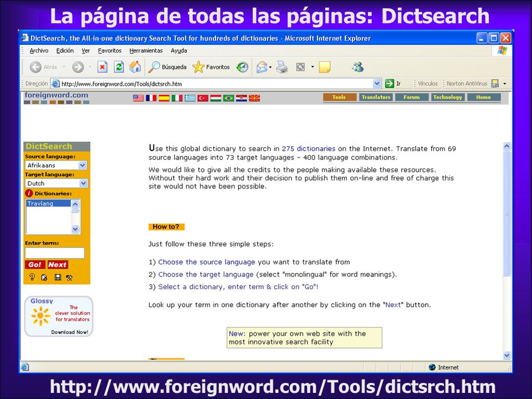Switch to the Home site tab

[483, 98]
